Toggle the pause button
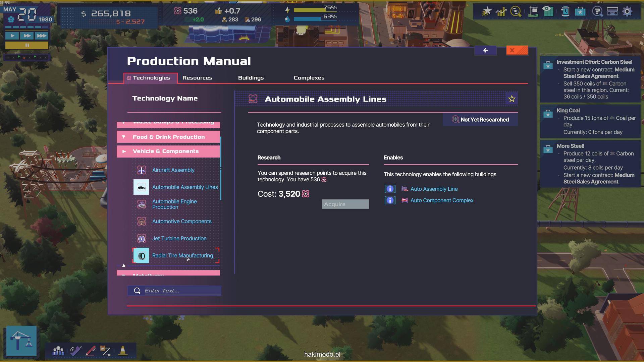Viewport: 644px width, 362px height. coord(27,45)
